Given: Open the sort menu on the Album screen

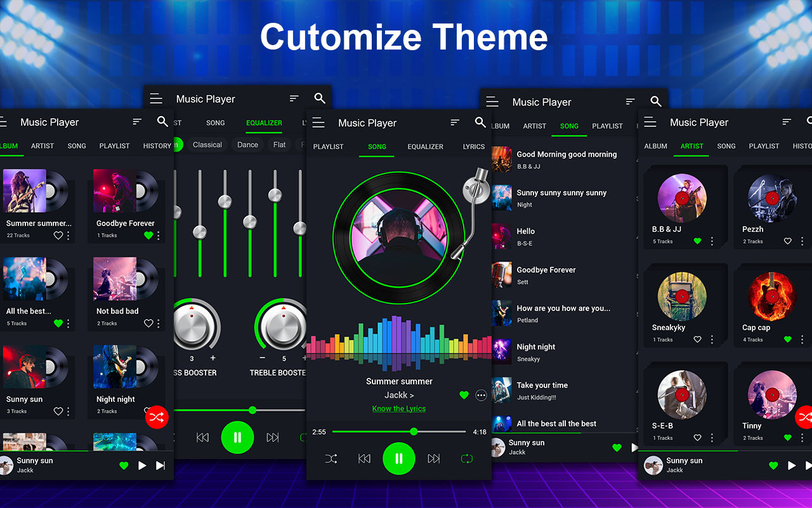Looking at the screenshot, I should click(137, 122).
